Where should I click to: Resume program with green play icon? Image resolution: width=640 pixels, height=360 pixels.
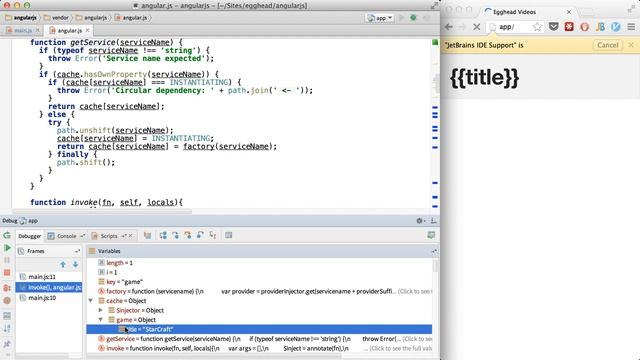[x=7, y=248]
